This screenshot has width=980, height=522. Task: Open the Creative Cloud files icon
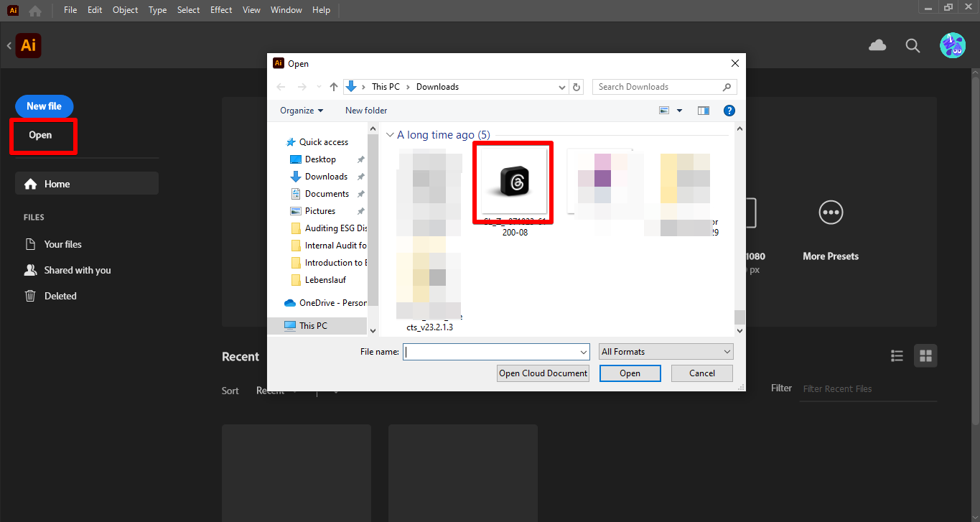[x=877, y=45]
